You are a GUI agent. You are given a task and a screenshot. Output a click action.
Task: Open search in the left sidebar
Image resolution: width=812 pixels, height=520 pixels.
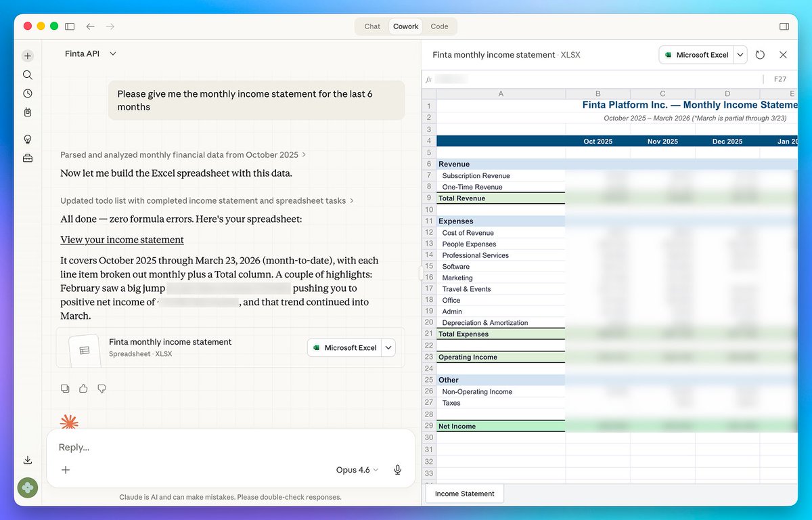[28, 75]
